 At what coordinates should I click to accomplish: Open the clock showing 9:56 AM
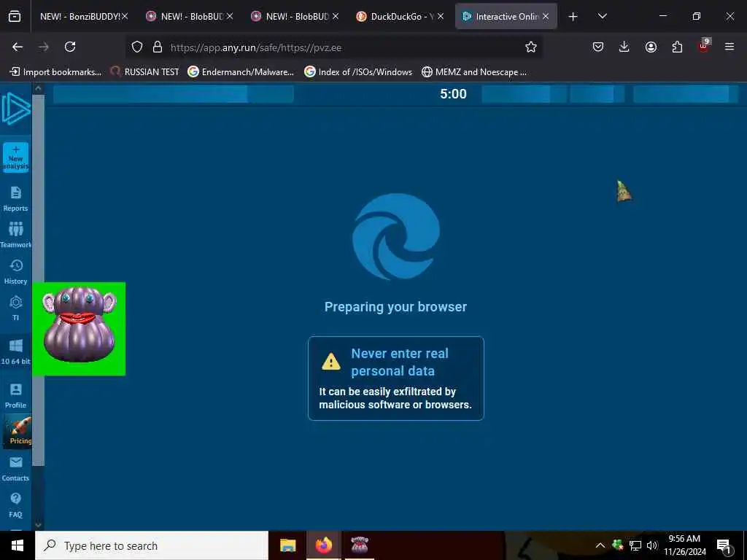[x=684, y=545]
